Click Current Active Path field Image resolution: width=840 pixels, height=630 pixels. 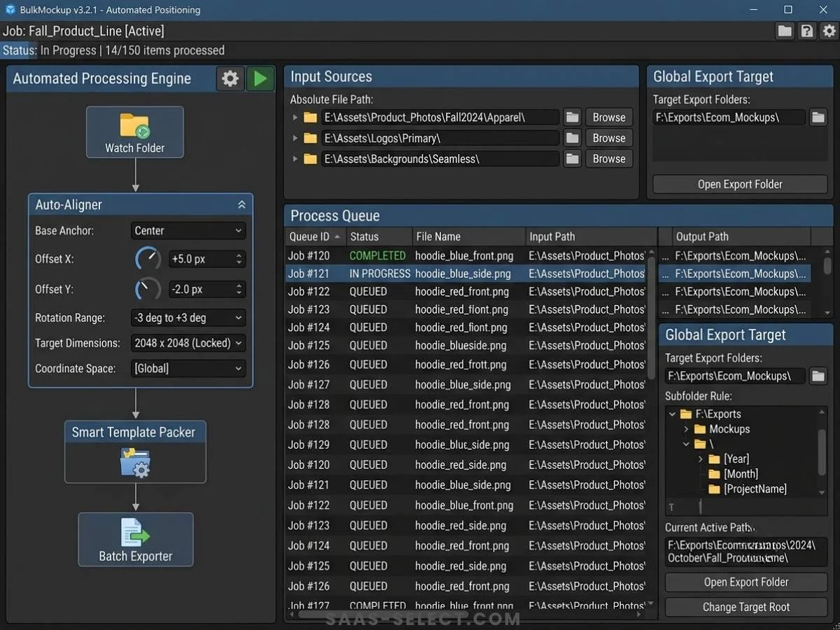click(746, 552)
